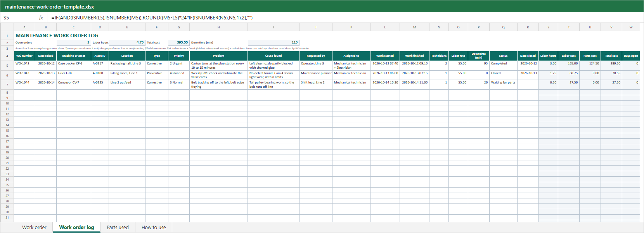
Task: Select column W header
Action: (631, 27)
